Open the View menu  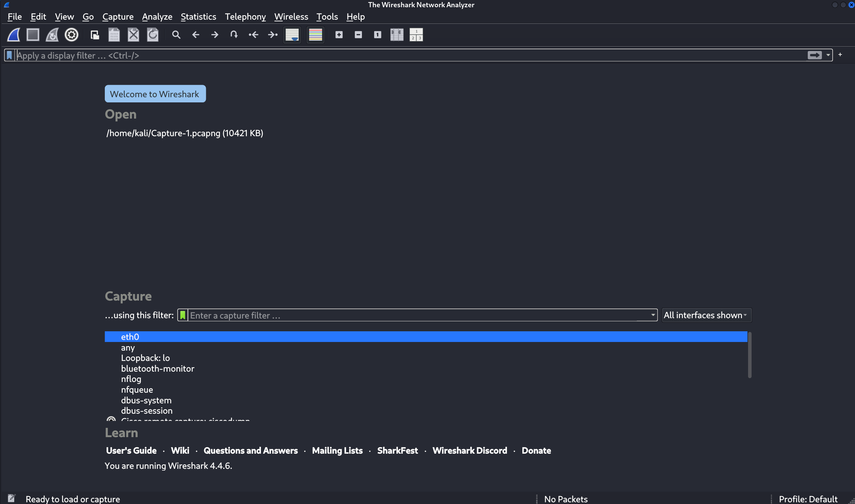coord(64,17)
